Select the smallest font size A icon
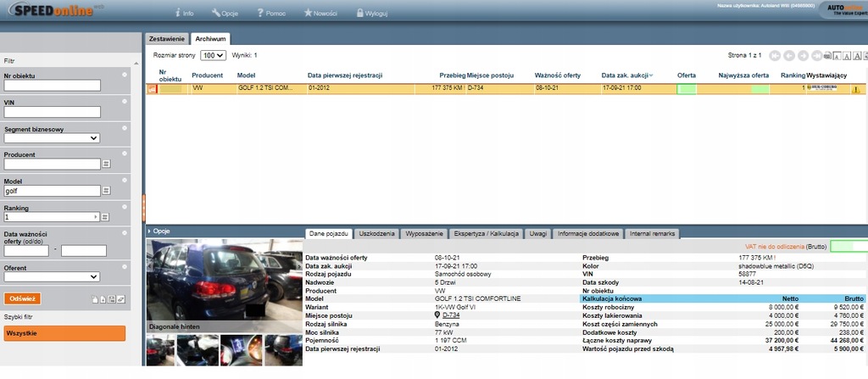The height and width of the screenshot is (379, 868). [837, 56]
